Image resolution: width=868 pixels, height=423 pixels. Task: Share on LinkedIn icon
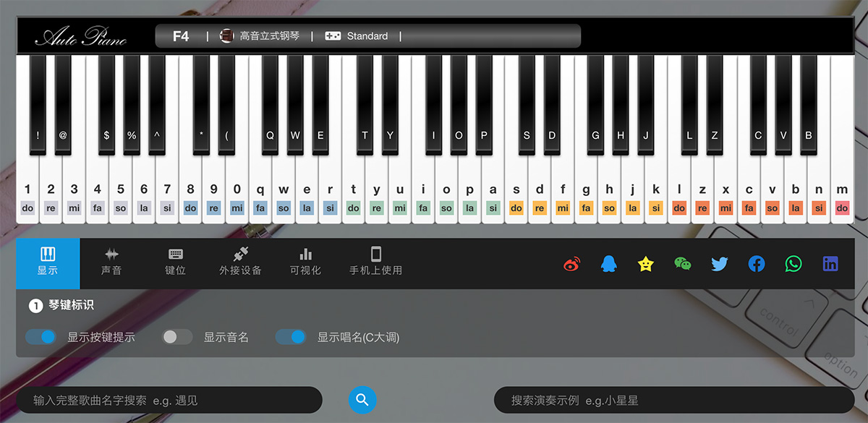point(830,264)
